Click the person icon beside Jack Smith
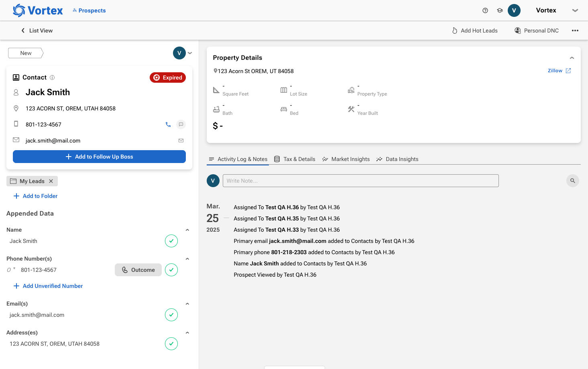Image resolution: width=588 pixels, height=369 pixels. pos(16,92)
